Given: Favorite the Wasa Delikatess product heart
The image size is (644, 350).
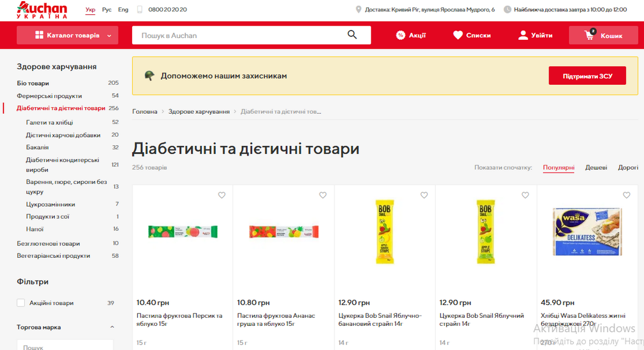Looking at the screenshot, I should 626,196.
